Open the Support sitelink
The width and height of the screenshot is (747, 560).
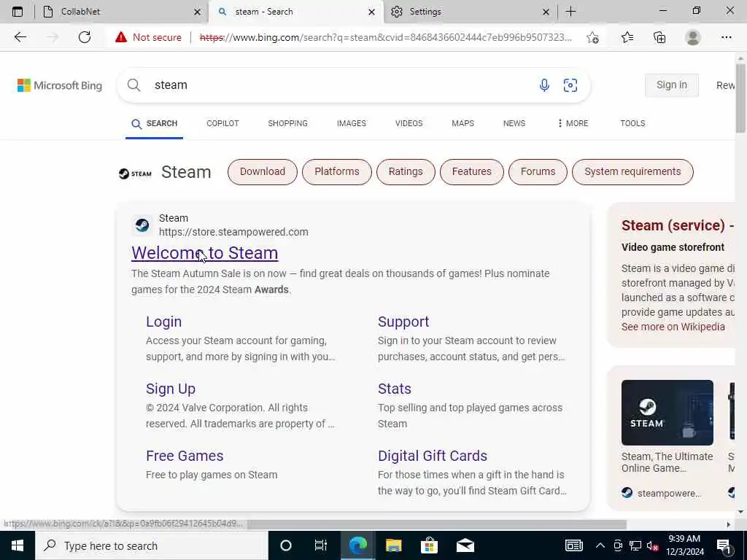pyautogui.click(x=403, y=322)
